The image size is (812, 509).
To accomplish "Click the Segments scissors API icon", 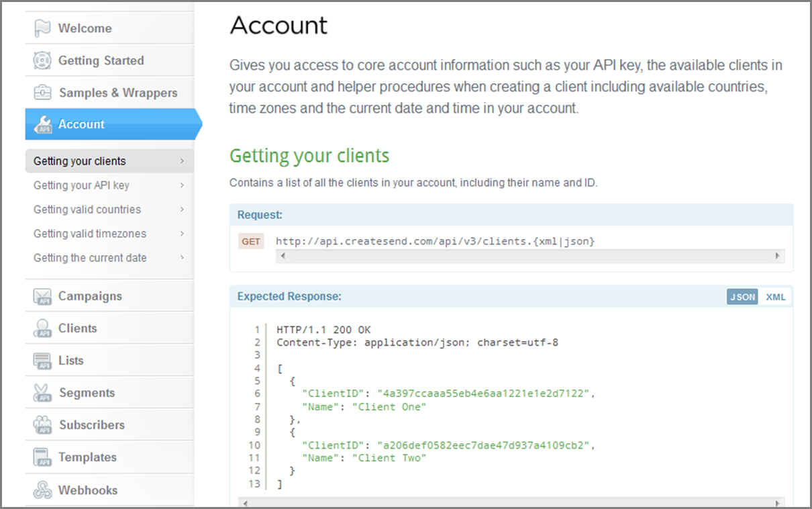I will [42, 393].
